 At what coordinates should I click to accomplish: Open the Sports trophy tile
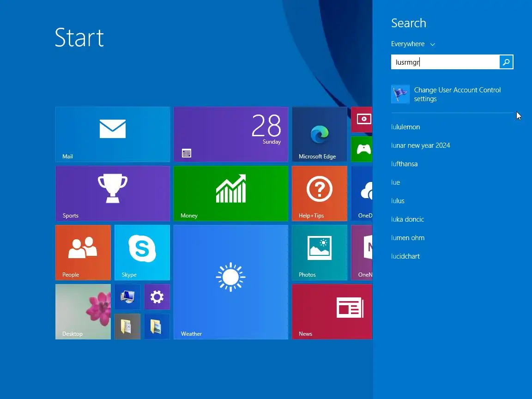113,193
